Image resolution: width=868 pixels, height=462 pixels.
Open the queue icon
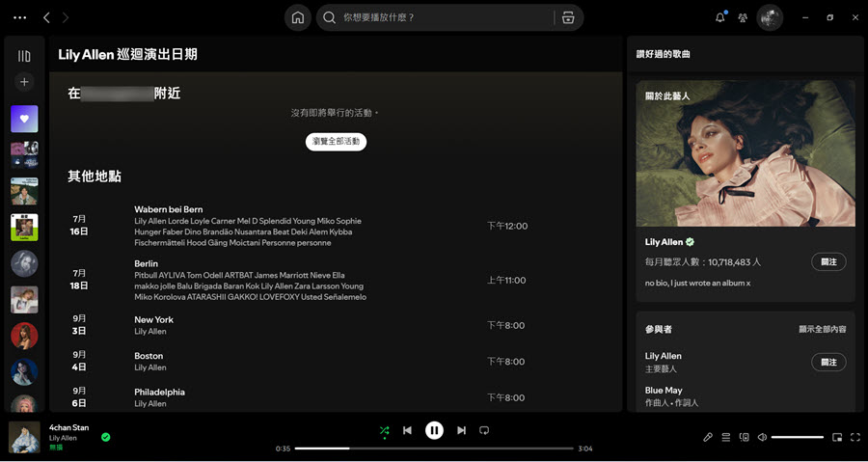tap(725, 437)
